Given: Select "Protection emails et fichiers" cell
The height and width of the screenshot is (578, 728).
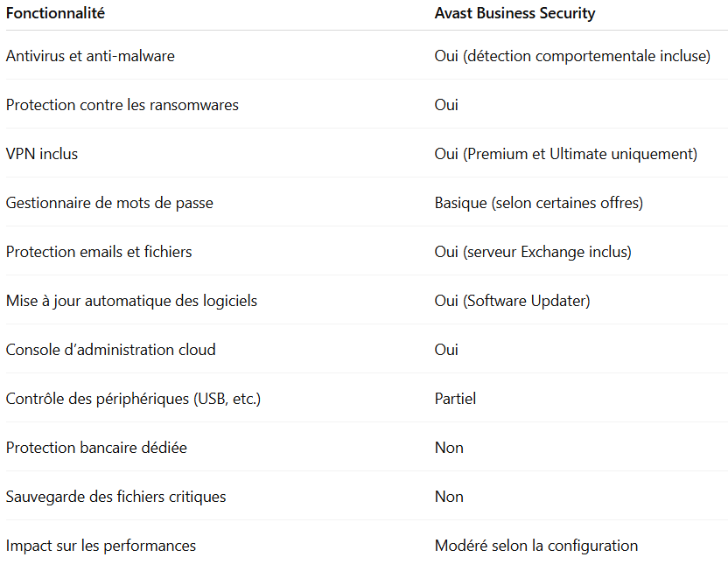Looking at the screenshot, I should pos(99,252).
